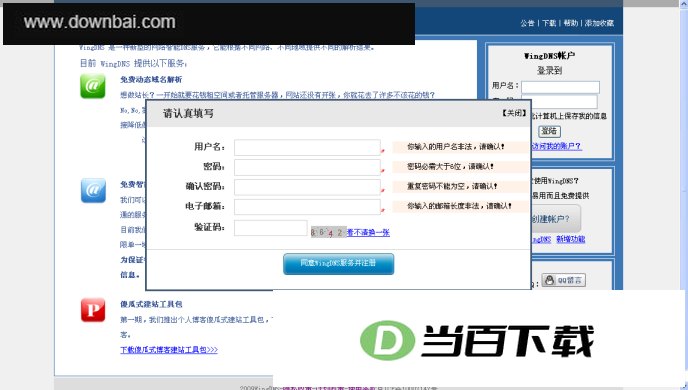
Task: Click the 请认真填写 dialog title
Action: 188,113
